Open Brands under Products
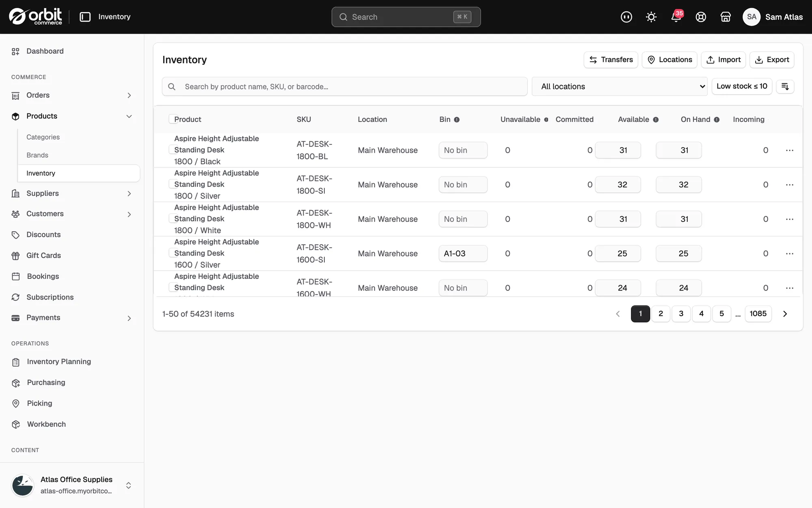 pos(37,155)
